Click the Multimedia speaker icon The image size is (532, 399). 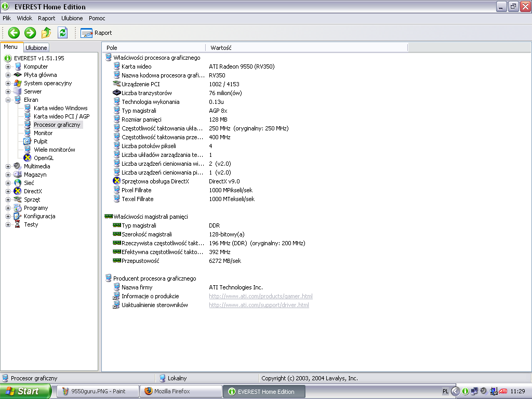[18, 166]
